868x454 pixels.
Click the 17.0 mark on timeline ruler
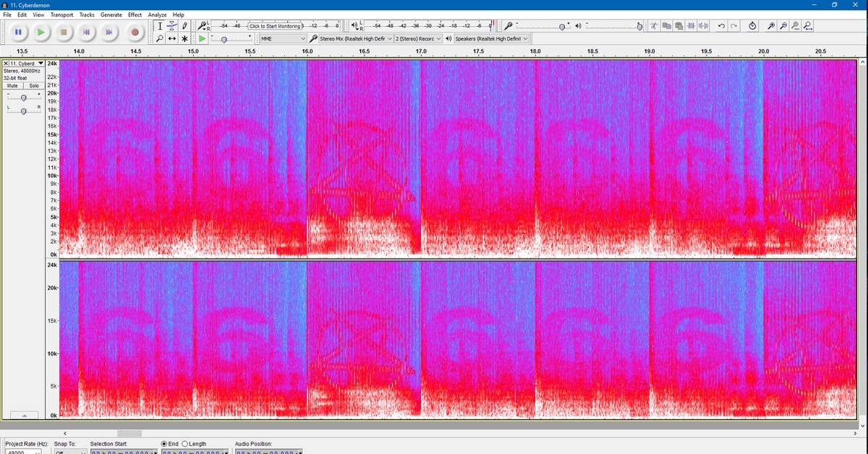[x=421, y=52]
